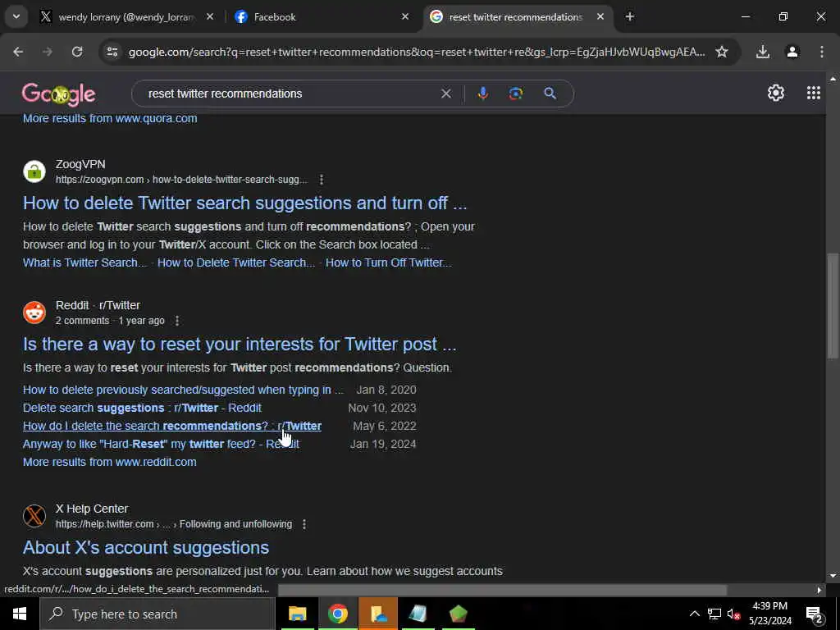Bookmark this page with the star icon

[722, 52]
